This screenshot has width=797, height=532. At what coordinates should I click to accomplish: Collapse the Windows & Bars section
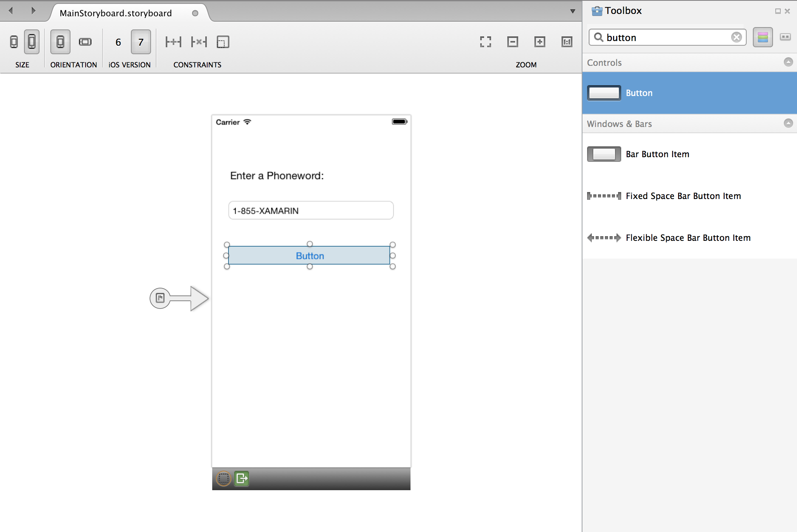788,124
